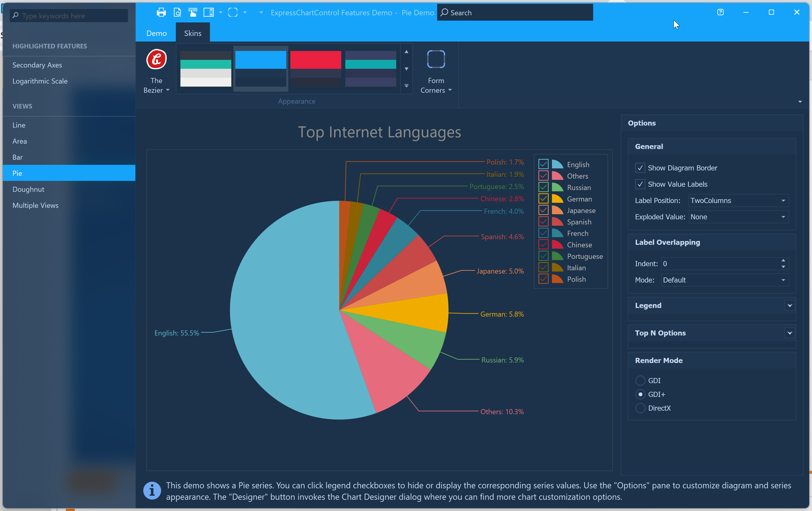The width and height of the screenshot is (812, 511).
Task: Switch to the Demo tab
Action: tap(156, 33)
